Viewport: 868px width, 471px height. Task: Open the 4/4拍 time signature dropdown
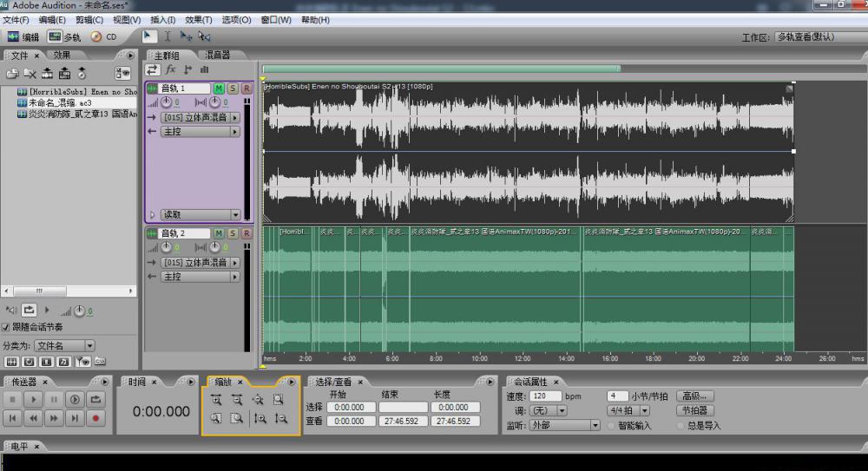(x=628, y=410)
